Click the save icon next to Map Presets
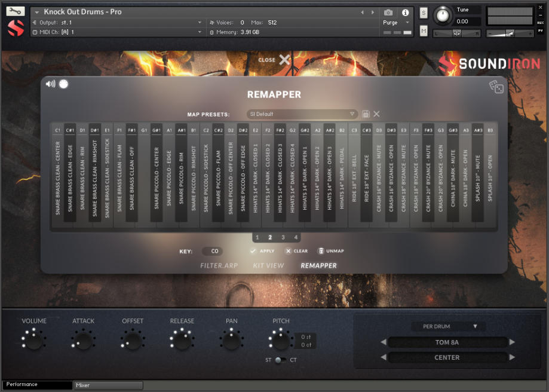Screen dimensions: 549x392 coord(364,114)
